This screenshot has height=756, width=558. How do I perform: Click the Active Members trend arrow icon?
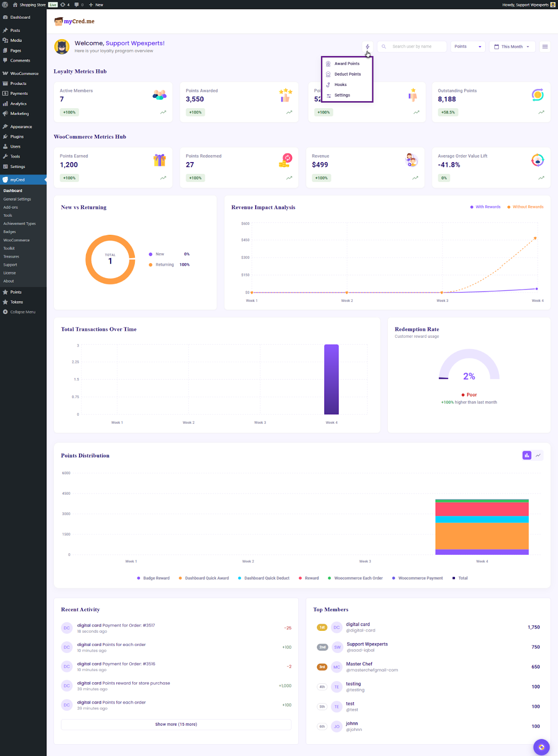point(163,112)
